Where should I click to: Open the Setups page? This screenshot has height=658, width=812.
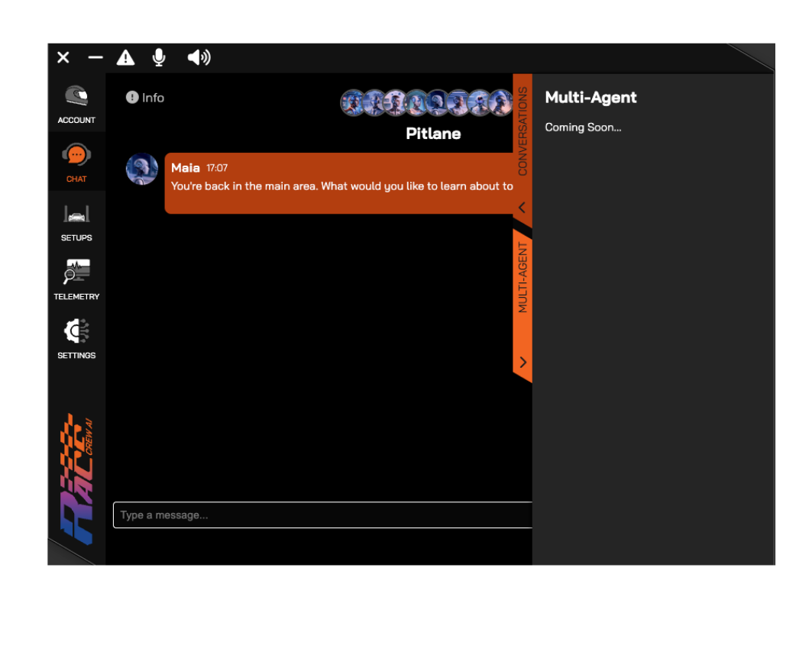[76, 221]
